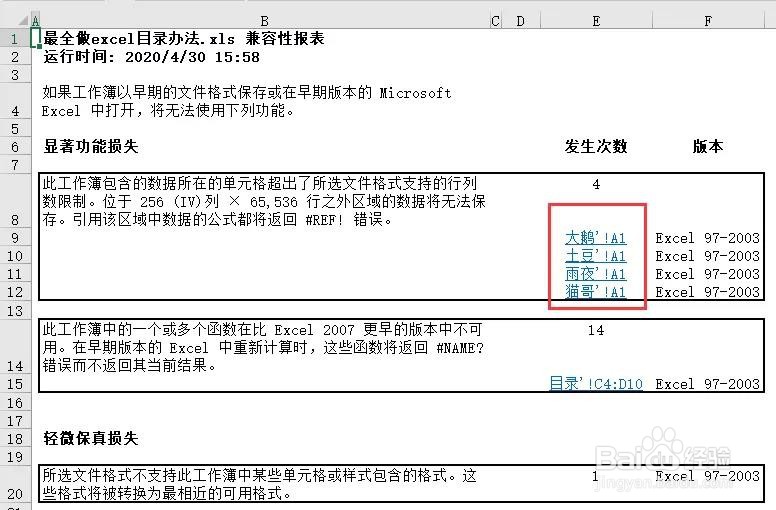776x510 pixels.
Task: Select column F header
Action: click(708, 21)
